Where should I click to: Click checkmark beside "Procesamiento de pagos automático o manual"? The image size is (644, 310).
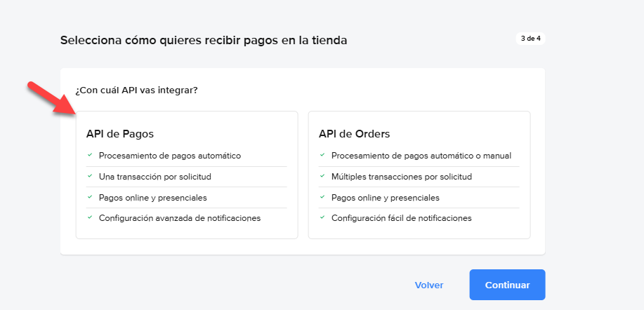[x=322, y=155]
